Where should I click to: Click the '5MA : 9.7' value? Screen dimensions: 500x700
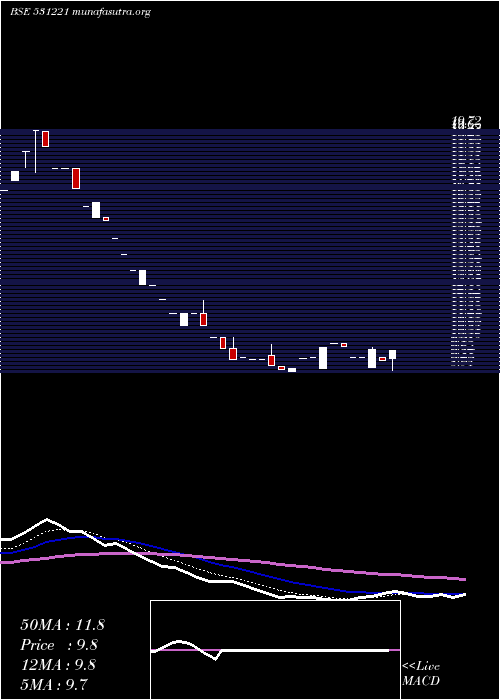click(x=54, y=684)
